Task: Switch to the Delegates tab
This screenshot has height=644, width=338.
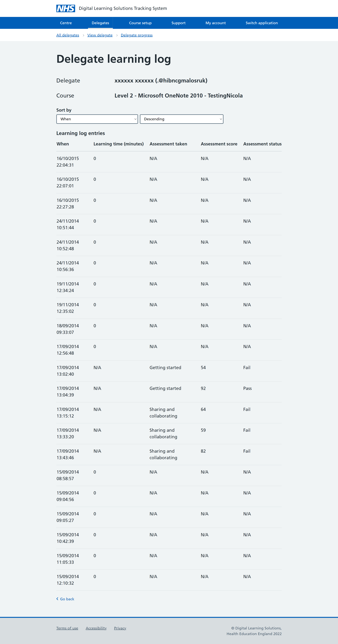Action: click(x=100, y=23)
